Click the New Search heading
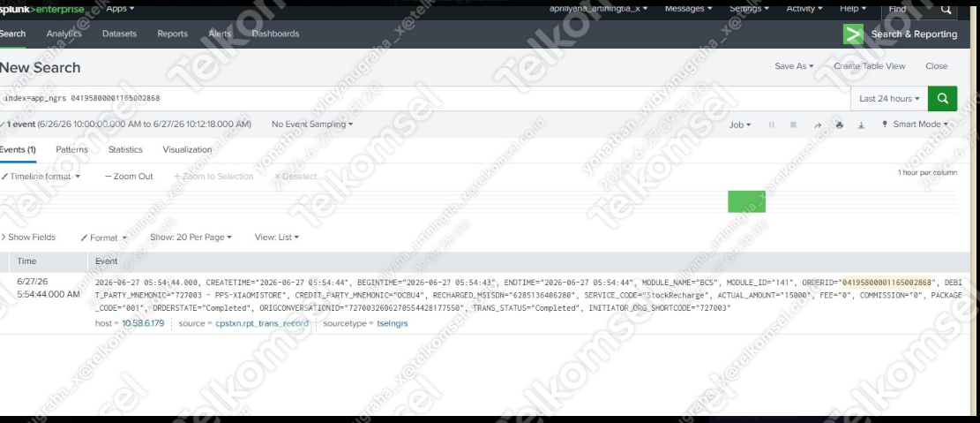Screen dimensions: 980x423 (40, 68)
